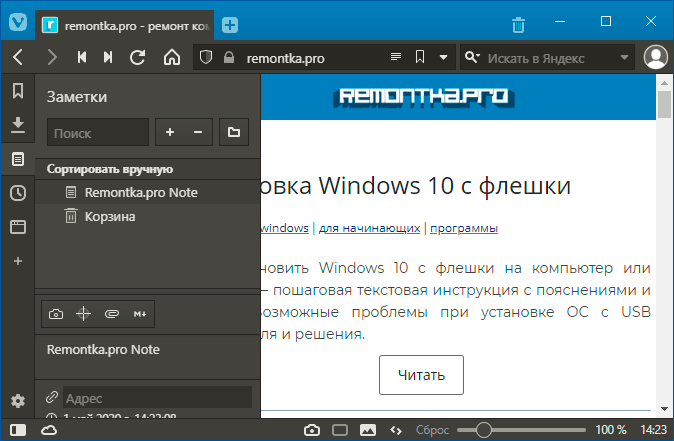
Task: Open the Vivaldi main menu
Action: (x=18, y=22)
